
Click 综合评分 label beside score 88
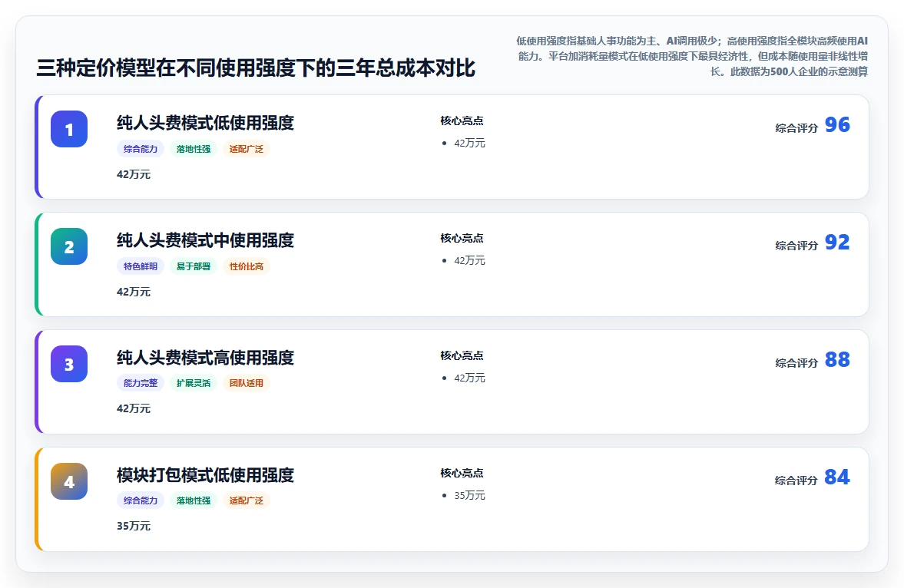(x=796, y=363)
